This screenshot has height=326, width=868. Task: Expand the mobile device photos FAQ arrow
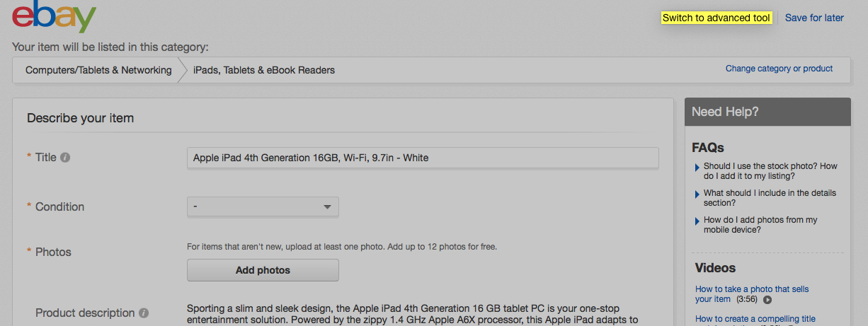[x=697, y=221]
